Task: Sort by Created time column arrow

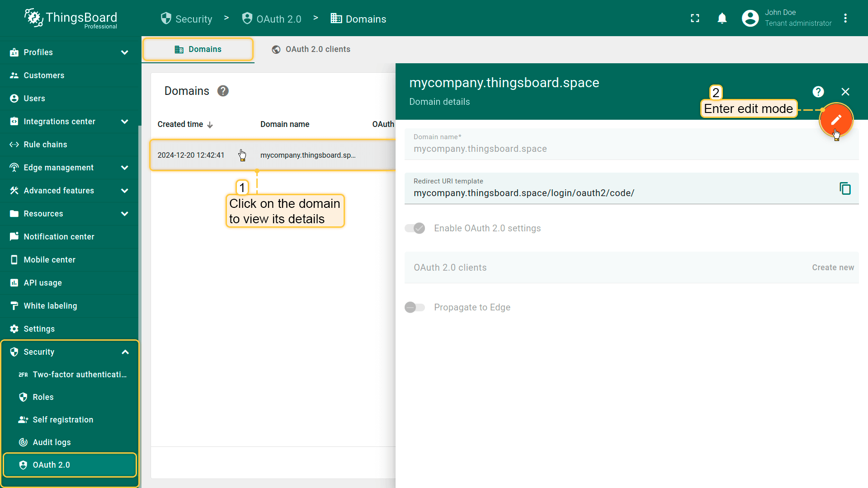Action: coord(210,125)
